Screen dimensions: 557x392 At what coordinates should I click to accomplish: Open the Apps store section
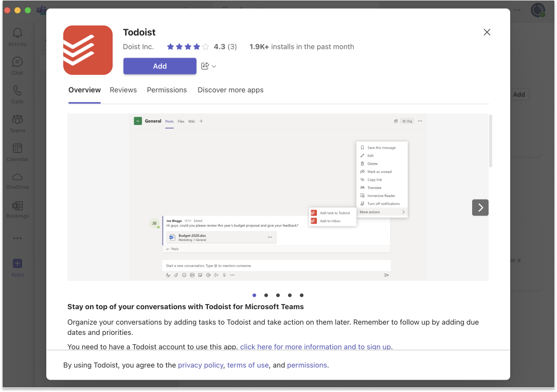(x=17, y=266)
